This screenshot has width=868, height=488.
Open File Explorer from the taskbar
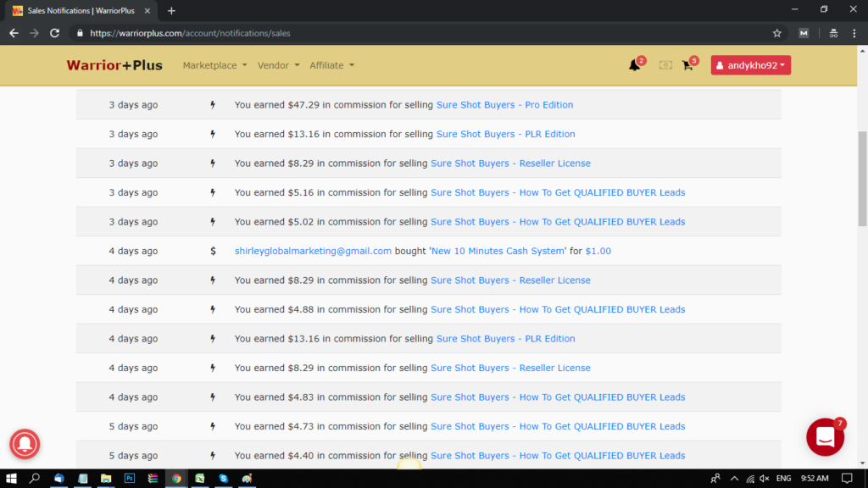[x=106, y=478]
